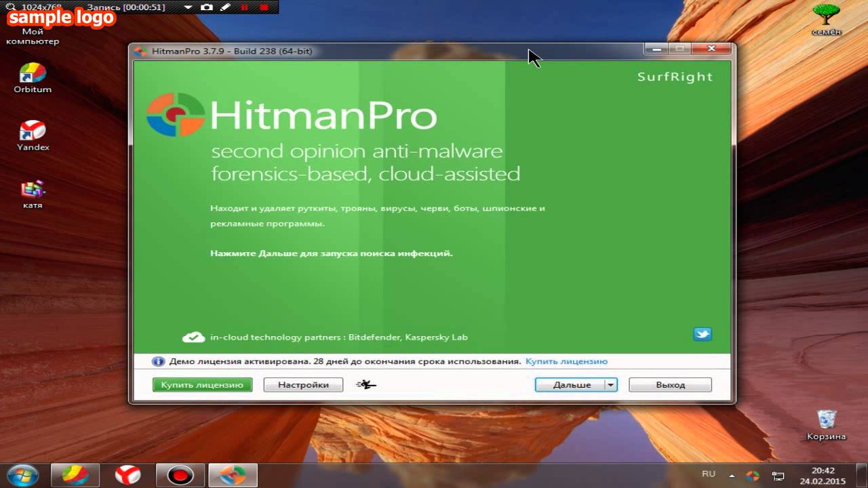Click 'in-cloud technology partners' text line

coord(339,337)
